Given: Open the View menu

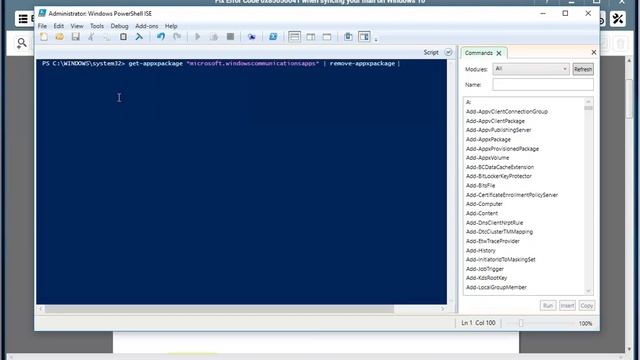Looking at the screenshot, I should click(x=77, y=26).
